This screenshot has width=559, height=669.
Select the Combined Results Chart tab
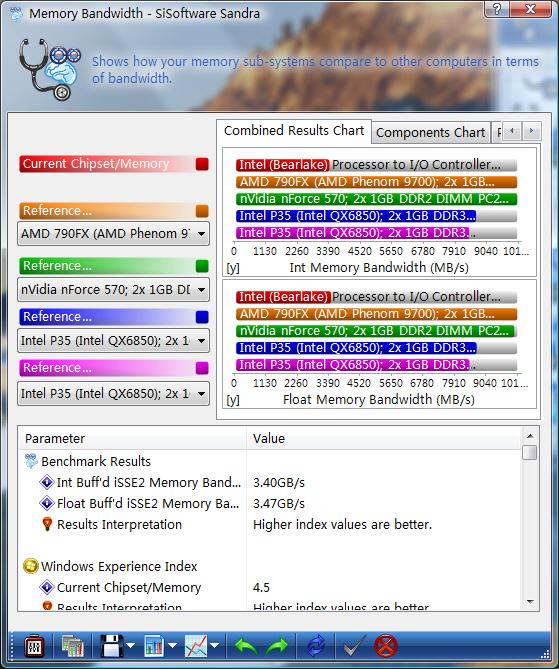point(294,131)
